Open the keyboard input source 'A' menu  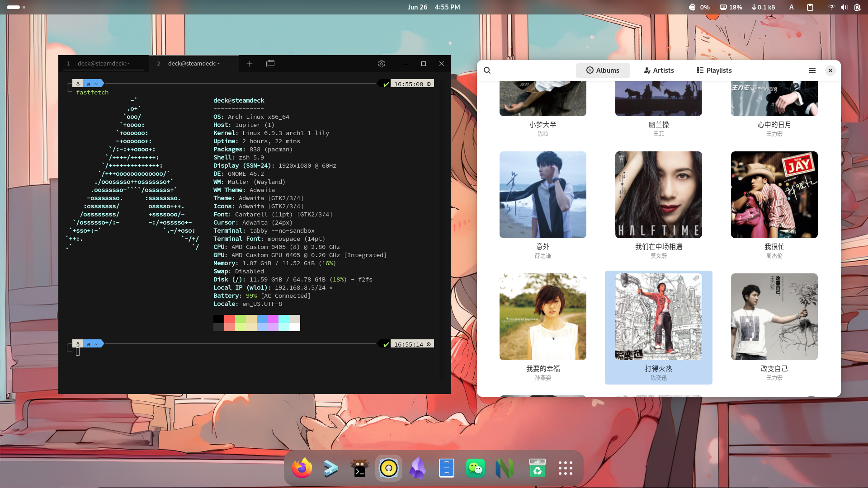click(791, 7)
